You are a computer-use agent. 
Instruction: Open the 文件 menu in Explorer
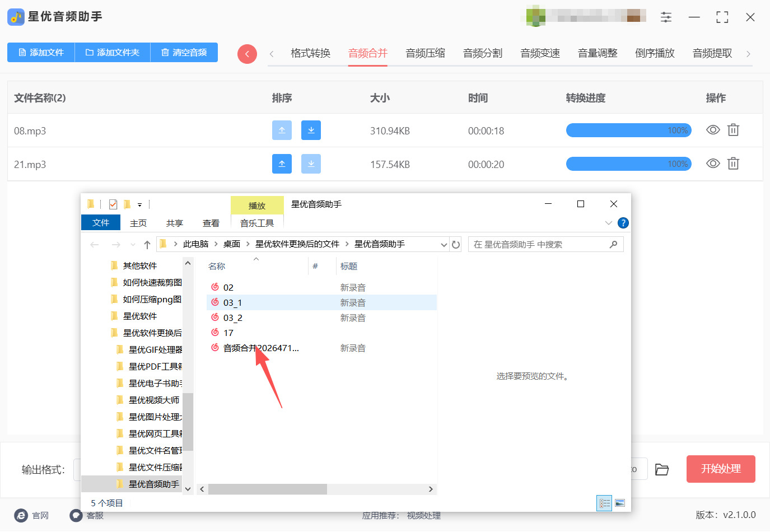click(x=101, y=223)
